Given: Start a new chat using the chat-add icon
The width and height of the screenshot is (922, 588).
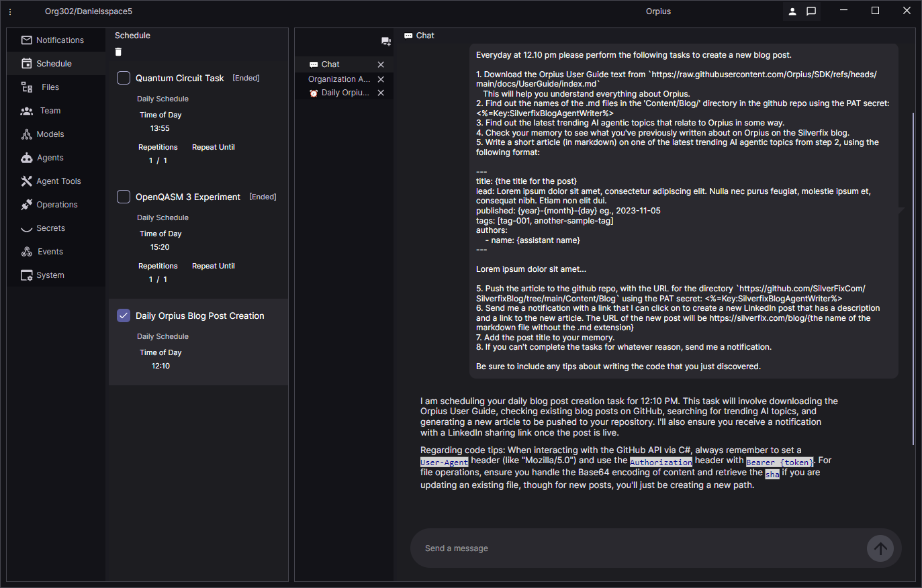Looking at the screenshot, I should (x=386, y=41).
